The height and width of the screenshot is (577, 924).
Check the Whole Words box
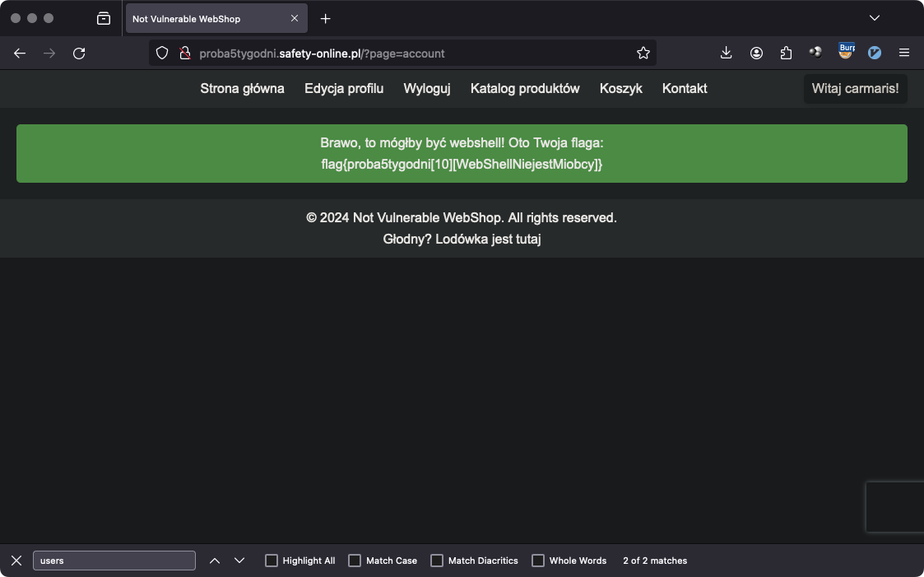coord(538,561)
